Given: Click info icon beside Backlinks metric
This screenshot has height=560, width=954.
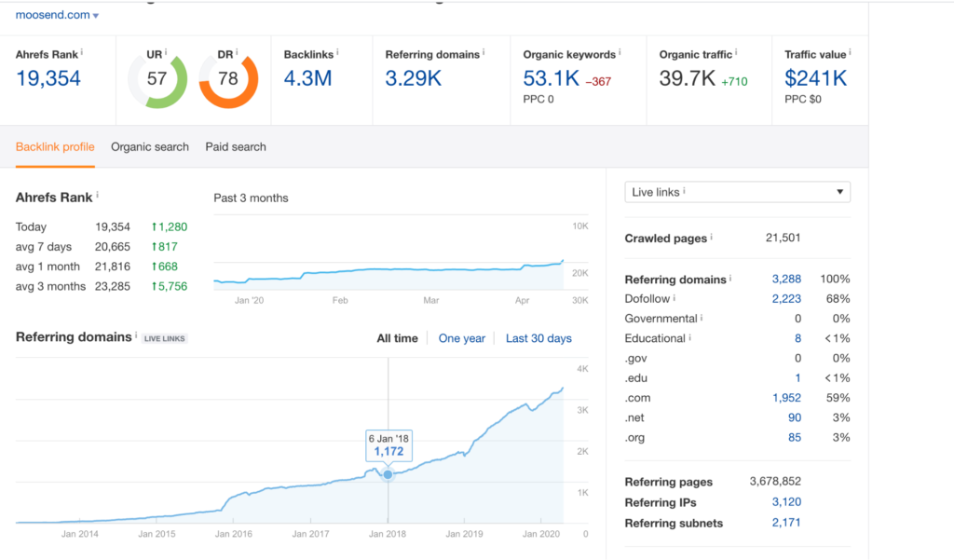Looking at the screenshot, I should (x=337, y=52).
